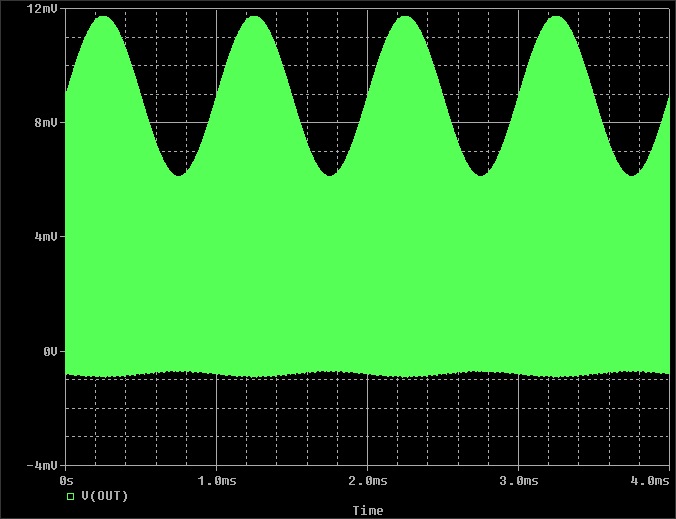
Task: Click the 8mV y-axis label
Action: click(x=46, y=123)
